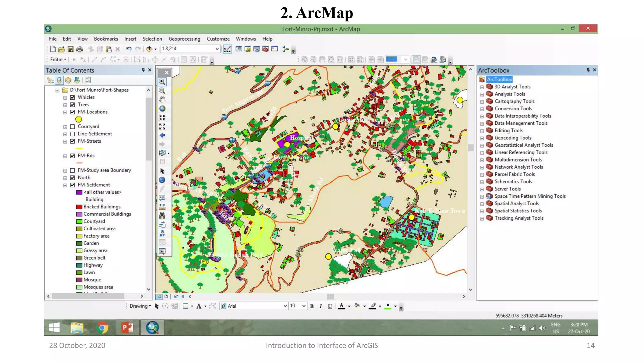Go back to previous extent arrow
Image resolution: width=644 pixels, height=362 pixels.
[162, 135]
